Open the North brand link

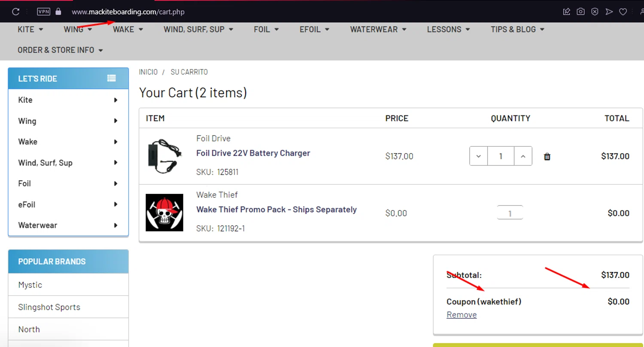pos(29,329)
